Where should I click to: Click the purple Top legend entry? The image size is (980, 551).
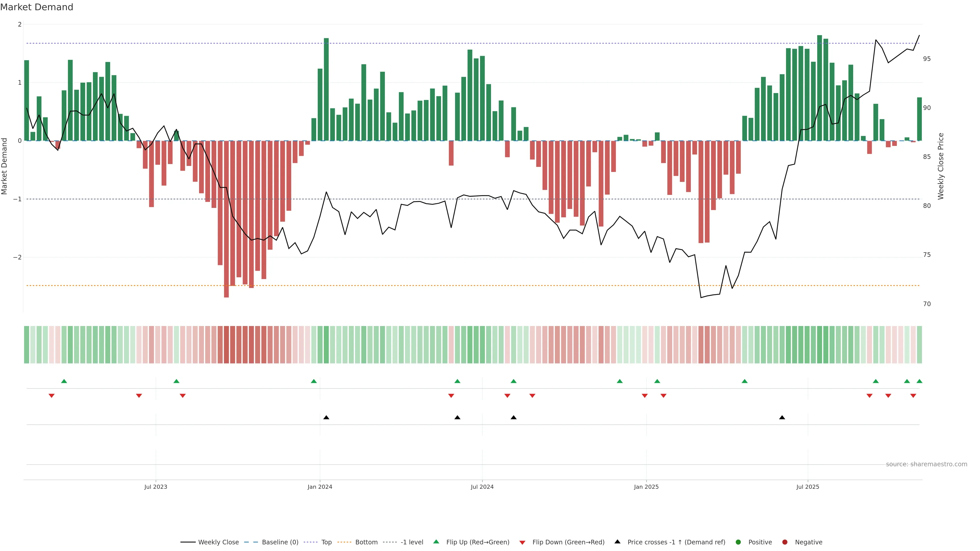pos(326,542)
